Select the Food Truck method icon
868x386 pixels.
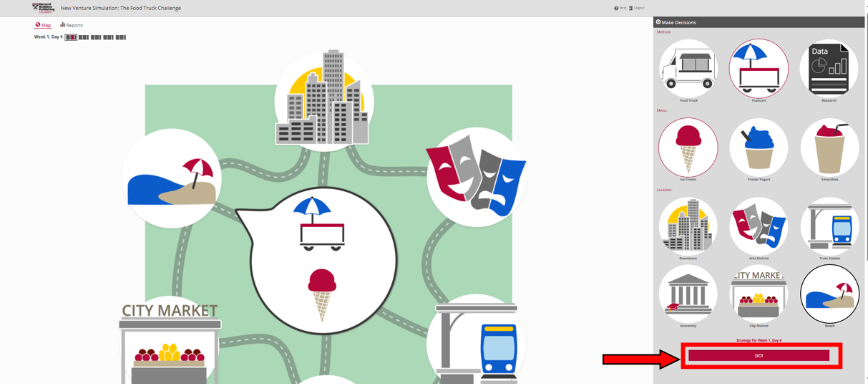click(688, 69)
